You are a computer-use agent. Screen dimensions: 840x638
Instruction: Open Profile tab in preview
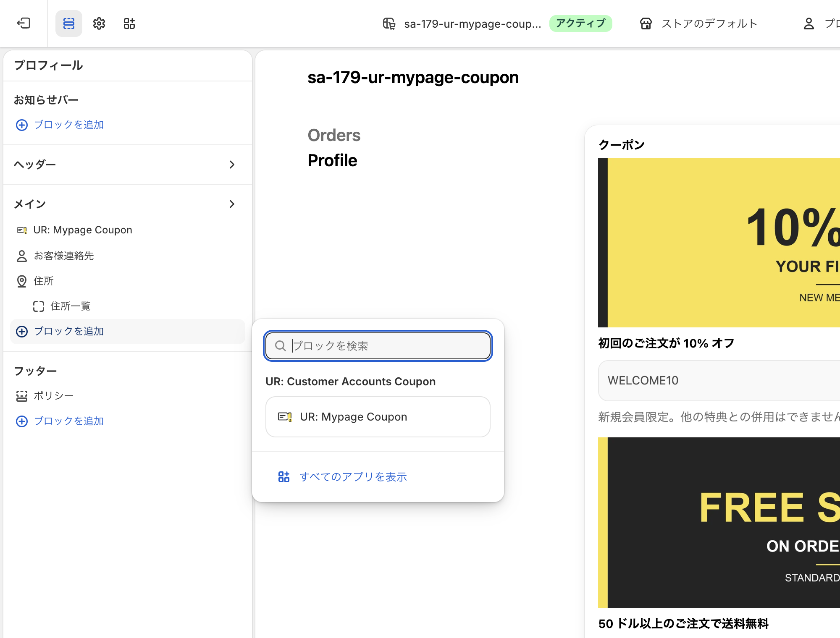point(332,161)
